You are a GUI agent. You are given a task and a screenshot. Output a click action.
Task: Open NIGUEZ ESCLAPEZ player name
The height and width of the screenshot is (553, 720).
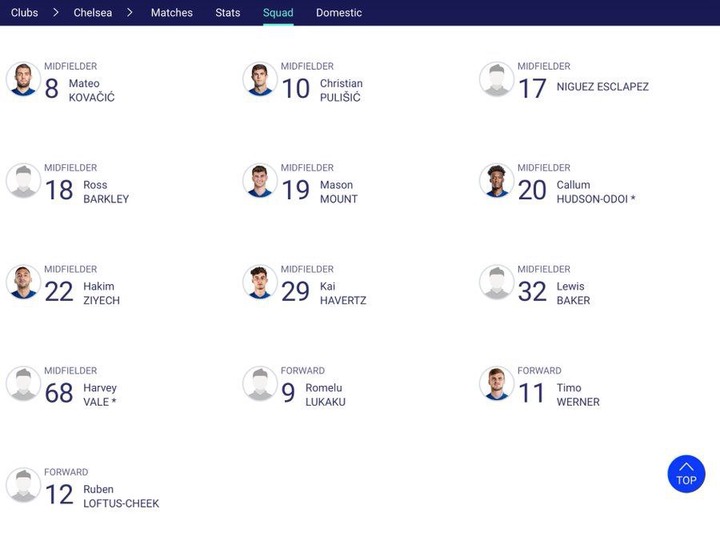click(x=602, y=87)
